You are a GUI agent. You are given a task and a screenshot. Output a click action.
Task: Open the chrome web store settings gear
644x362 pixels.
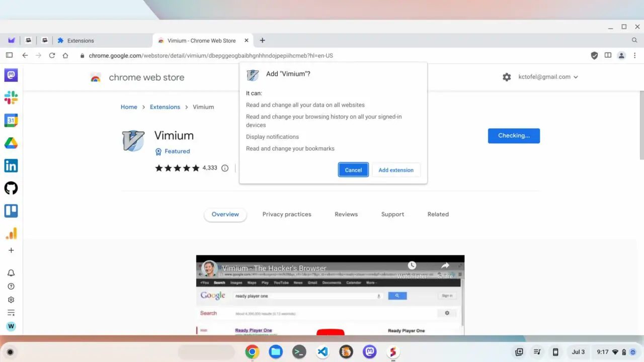coord(507,77)
